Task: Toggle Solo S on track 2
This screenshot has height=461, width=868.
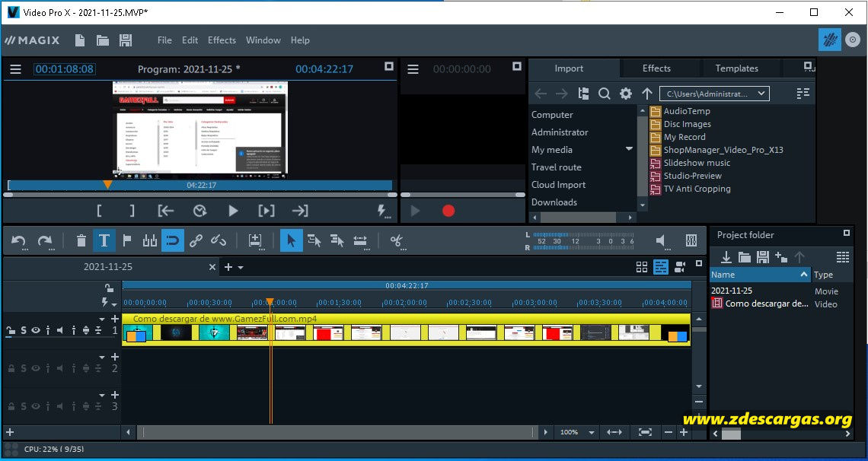Action: pyautogui.click(x=24, y=368)
